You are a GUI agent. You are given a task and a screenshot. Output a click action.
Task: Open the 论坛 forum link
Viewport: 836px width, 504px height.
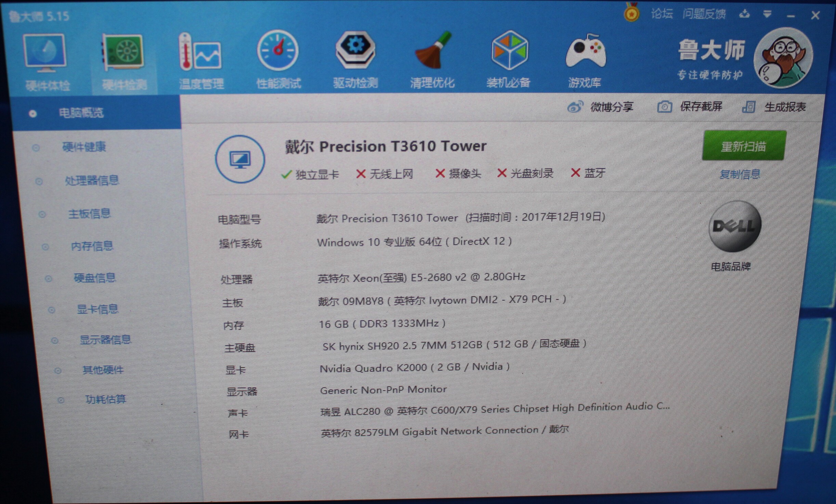coord(662,14)
